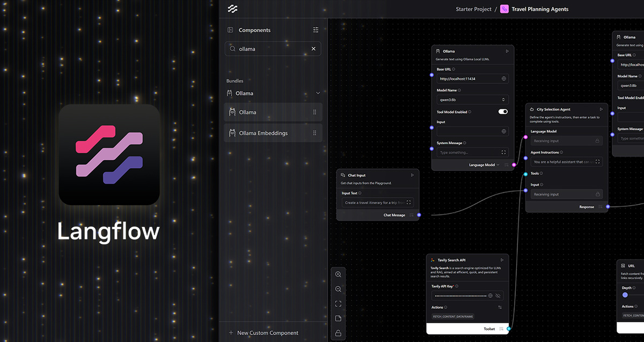Click globe icon in Ollama Base URL field

(504, 79)
